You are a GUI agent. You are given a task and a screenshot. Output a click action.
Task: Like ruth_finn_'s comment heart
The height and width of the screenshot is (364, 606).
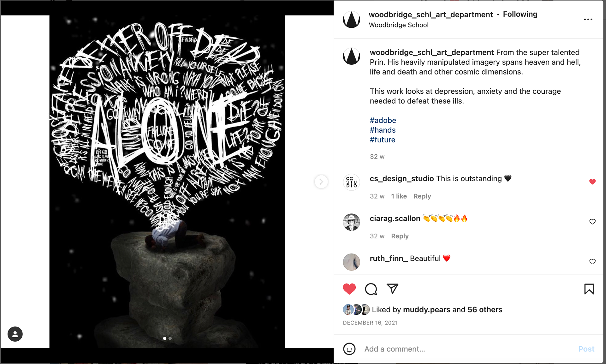(x=592, y=261)
